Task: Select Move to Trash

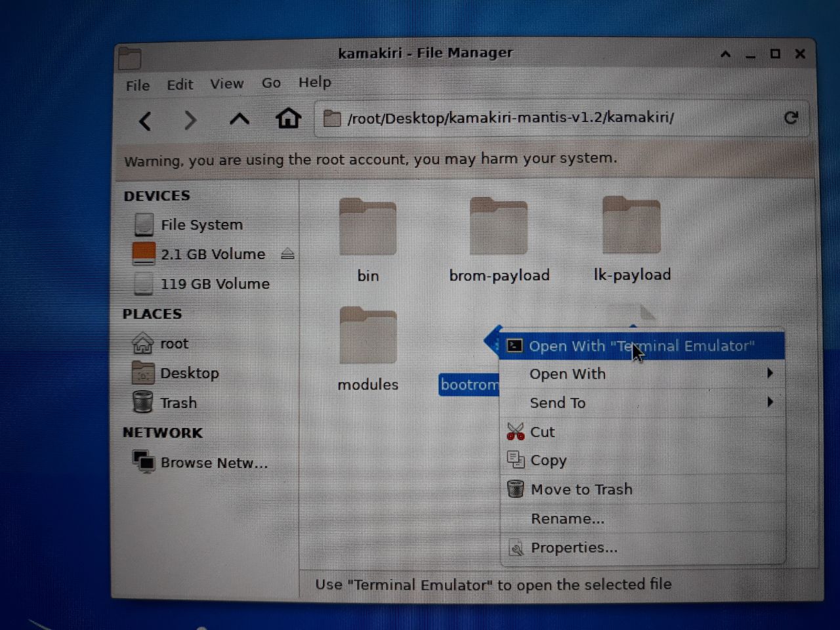Action: click(x=642, y=489)
